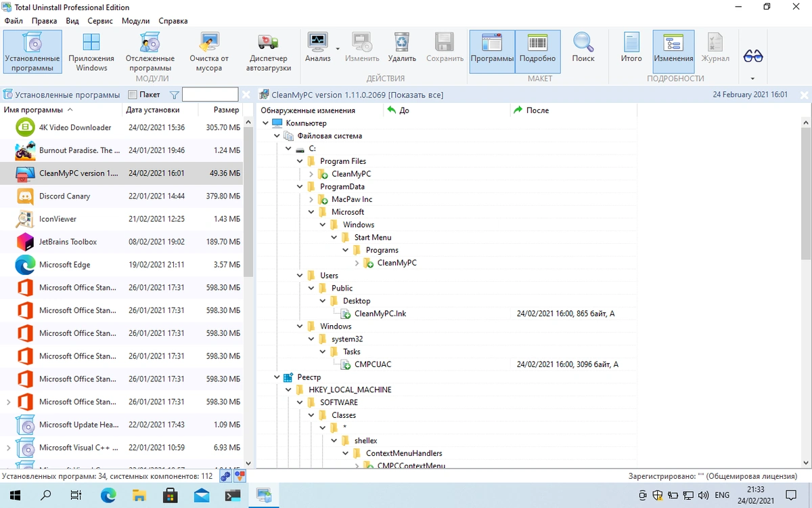Collapse the Компьютер tree node

pos(265,123)
